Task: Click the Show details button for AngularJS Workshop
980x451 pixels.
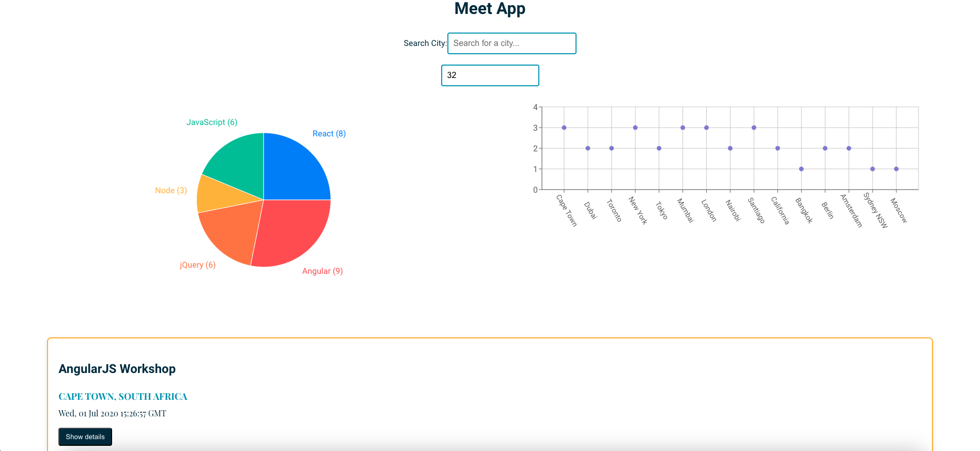Action: tap(85, 437)
